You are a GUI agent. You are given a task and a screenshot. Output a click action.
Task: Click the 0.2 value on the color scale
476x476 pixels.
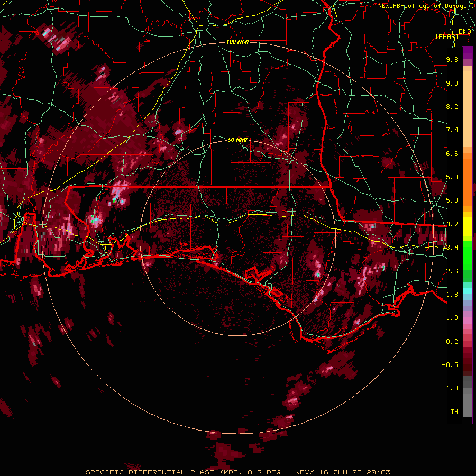[x=452, y=342]
